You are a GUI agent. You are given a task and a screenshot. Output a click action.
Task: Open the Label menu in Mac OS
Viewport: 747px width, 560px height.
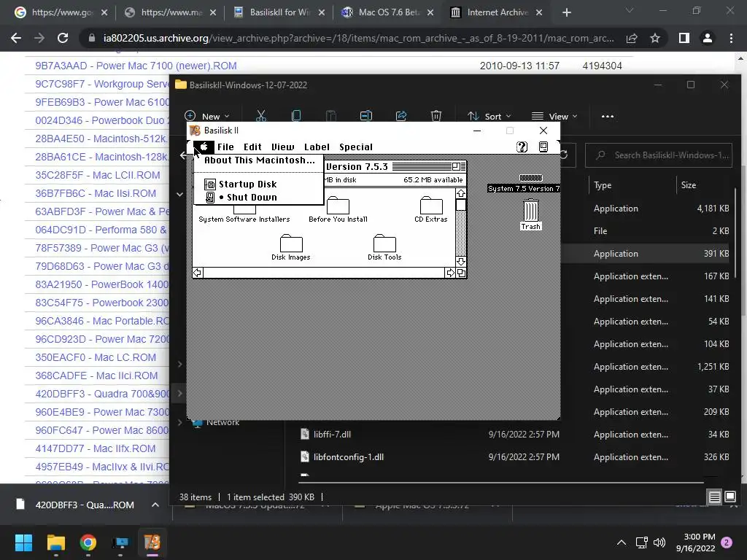point(317,147)
